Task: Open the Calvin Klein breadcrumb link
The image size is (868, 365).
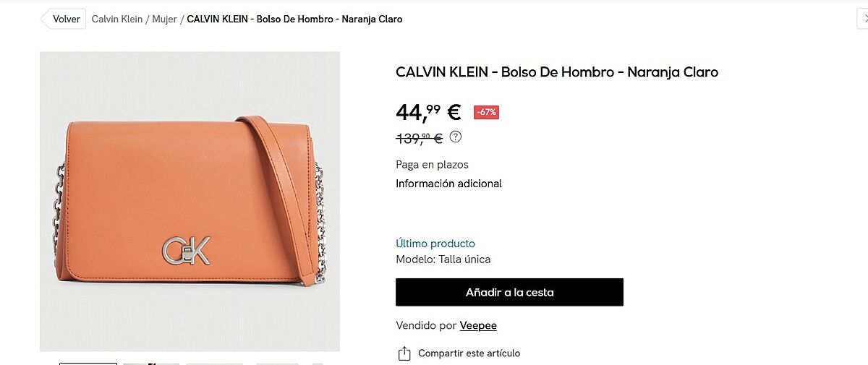Action: [x=116, y=20]
